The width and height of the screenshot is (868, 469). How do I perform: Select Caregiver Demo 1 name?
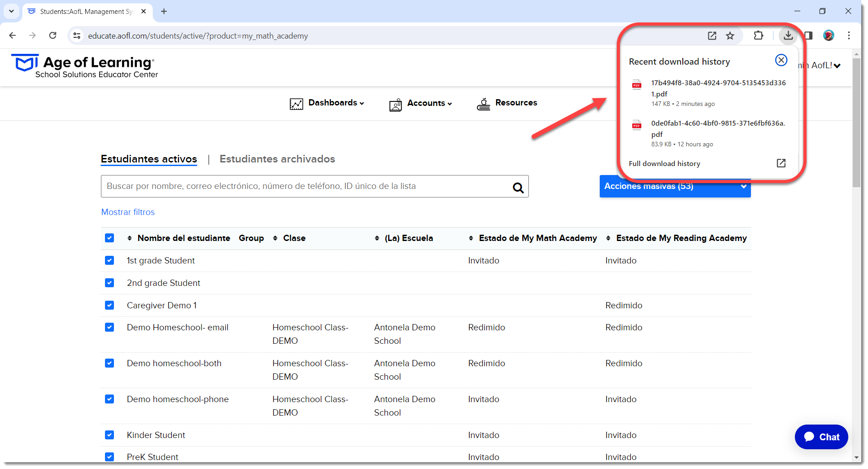161,305
